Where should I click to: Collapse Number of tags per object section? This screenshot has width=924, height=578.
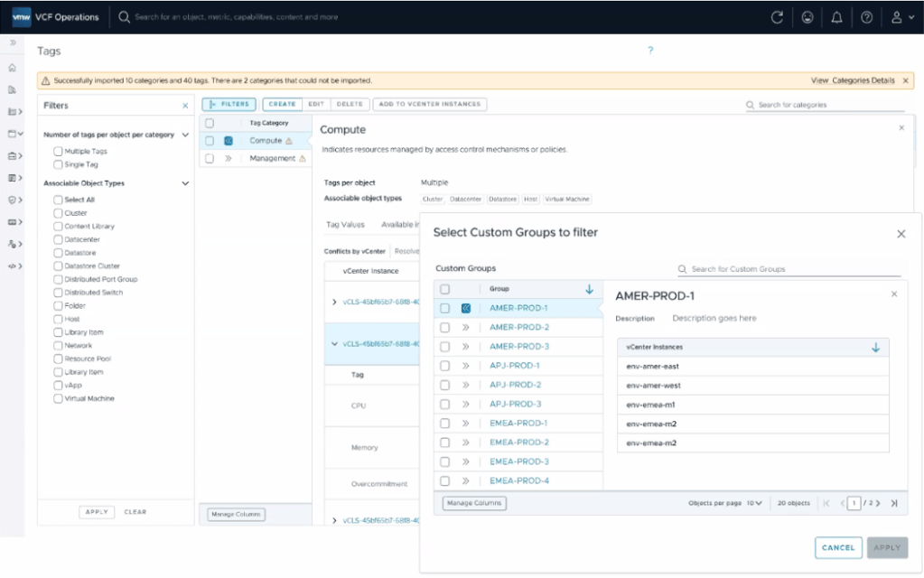(185, 135)
